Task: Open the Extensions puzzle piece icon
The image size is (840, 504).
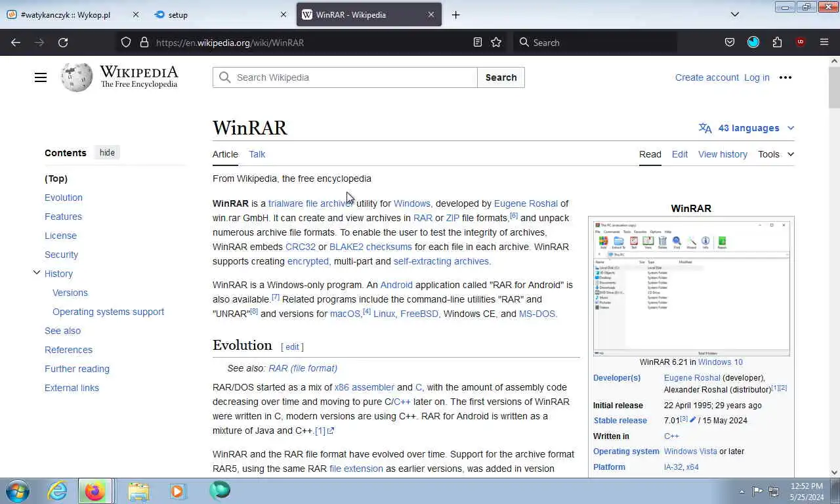Action: click(777, 42)
